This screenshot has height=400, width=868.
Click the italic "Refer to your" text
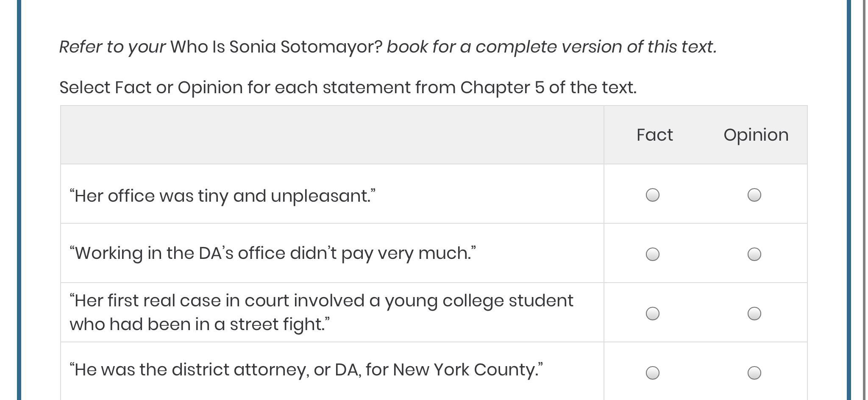tap(112, 47)
